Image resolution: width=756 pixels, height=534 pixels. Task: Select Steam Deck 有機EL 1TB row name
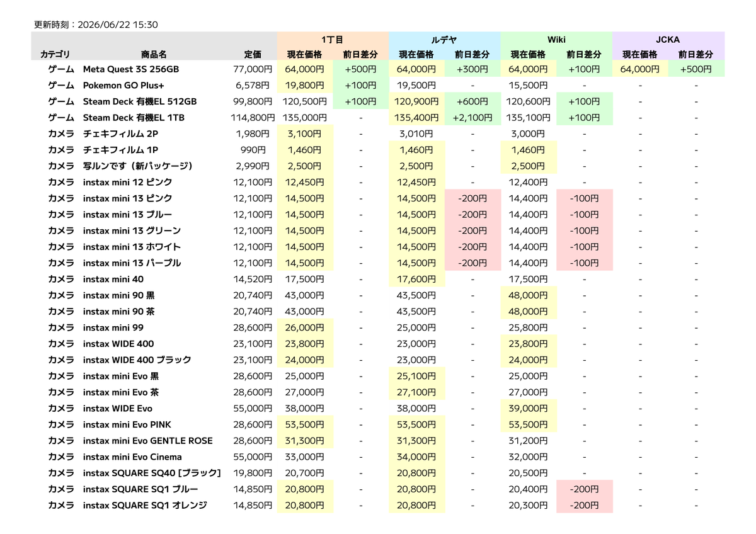tap(134, 118)
